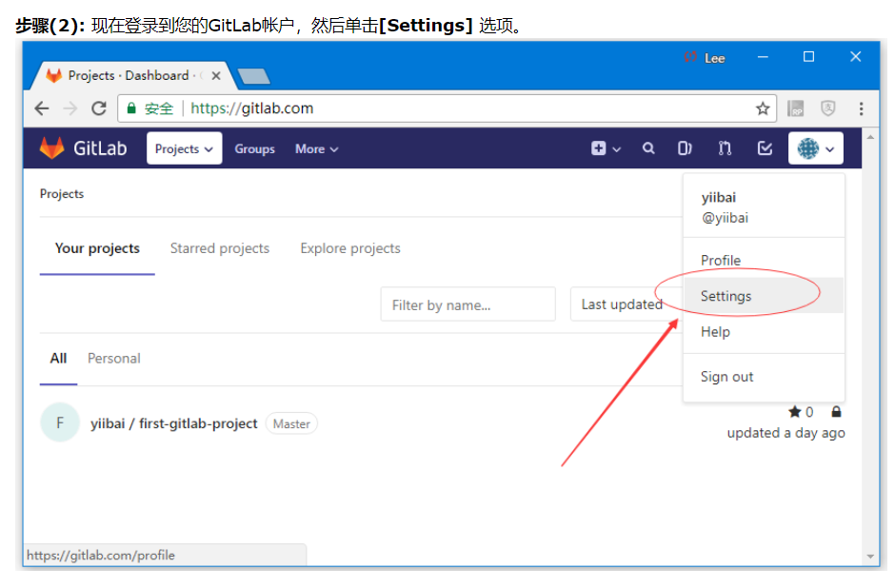Click the shield extension icon
Image resolution: width=895 pixels, height=588 pixels.
[x=828, y=108]
